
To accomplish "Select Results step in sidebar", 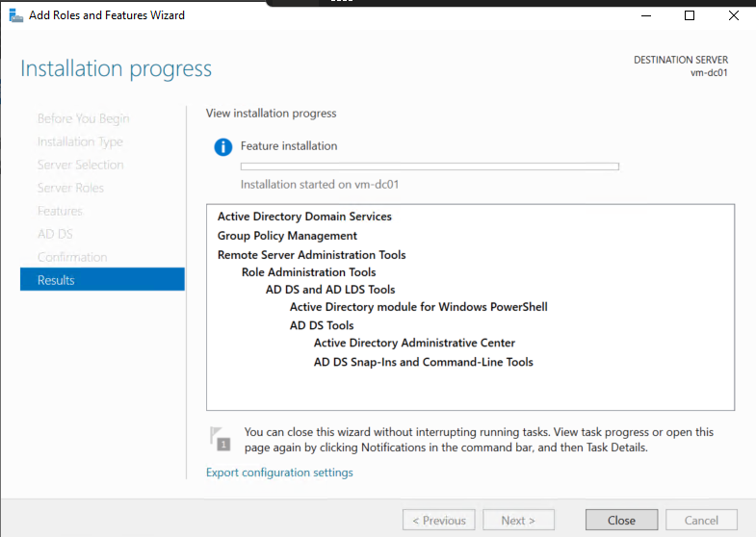I will point(102,280).
